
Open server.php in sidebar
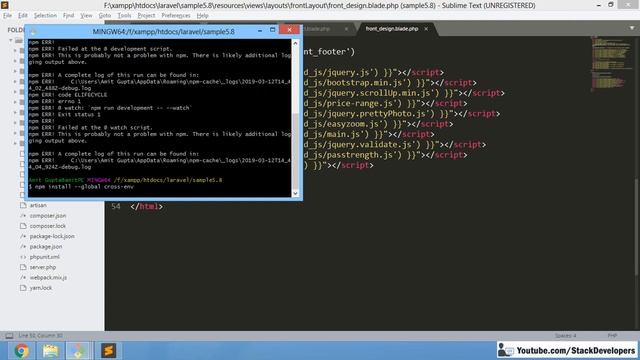click(43, 267)
